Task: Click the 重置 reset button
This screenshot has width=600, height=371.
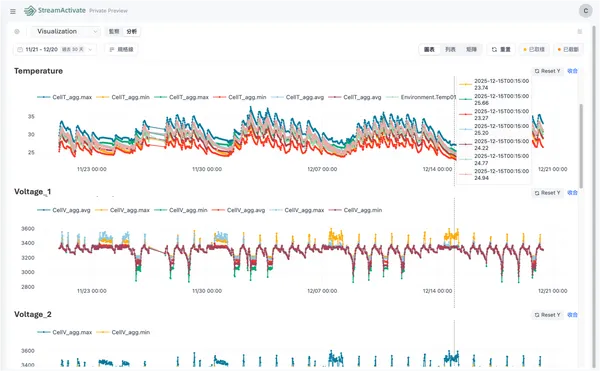Action: point(501,50)
